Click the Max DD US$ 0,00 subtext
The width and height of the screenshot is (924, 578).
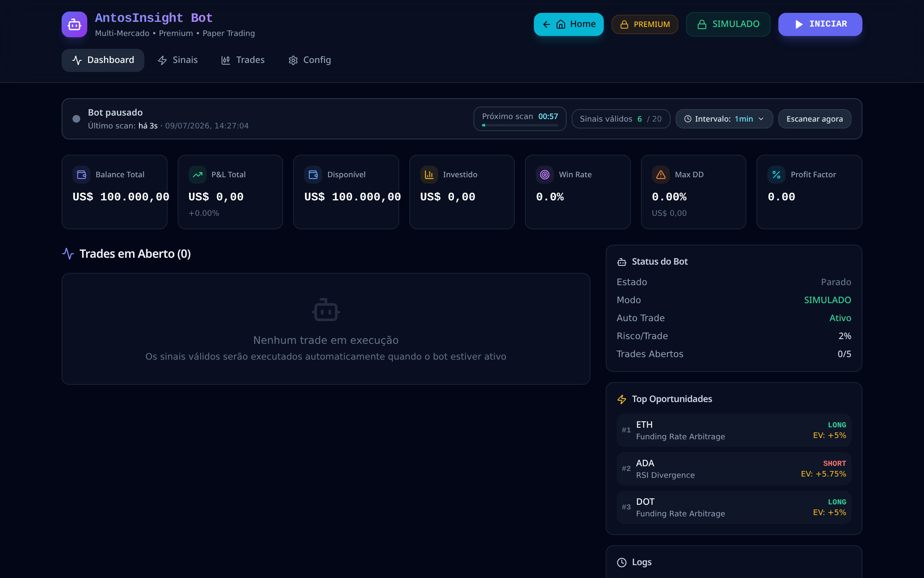point(669,213)
